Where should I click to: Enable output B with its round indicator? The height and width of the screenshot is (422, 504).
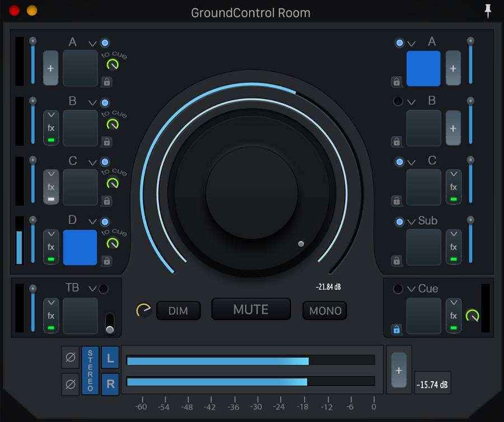[x=398, y=101]
